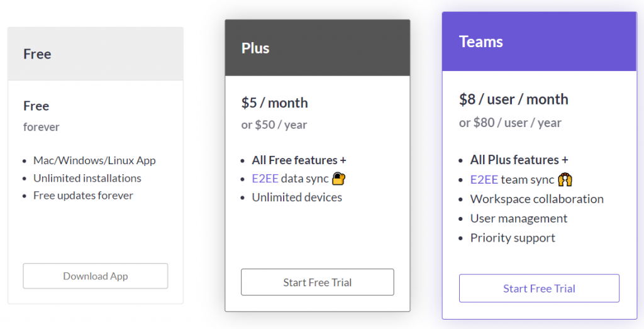
Task: Click the Workspace collaboration feature item
Action: tap(537, 199)
